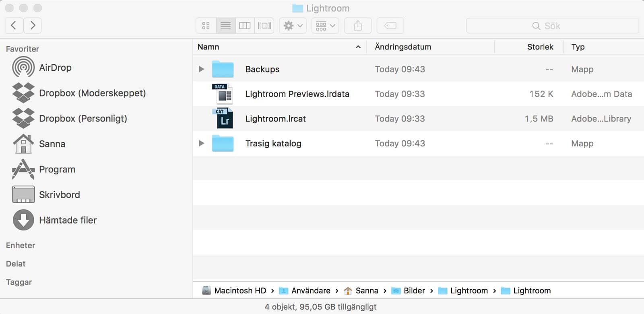The image size is (644, 314).
Task: Click Mapp type of Backups
Action: coord(582,69)
